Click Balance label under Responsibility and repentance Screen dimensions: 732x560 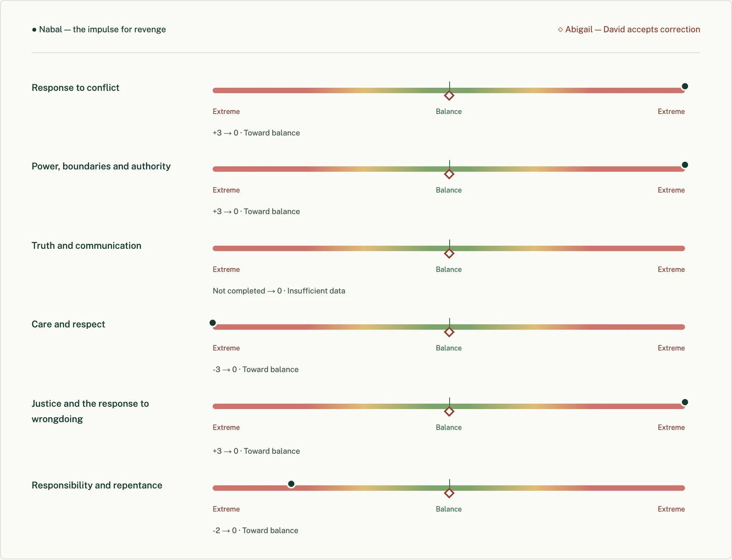[x=449, y=509]
